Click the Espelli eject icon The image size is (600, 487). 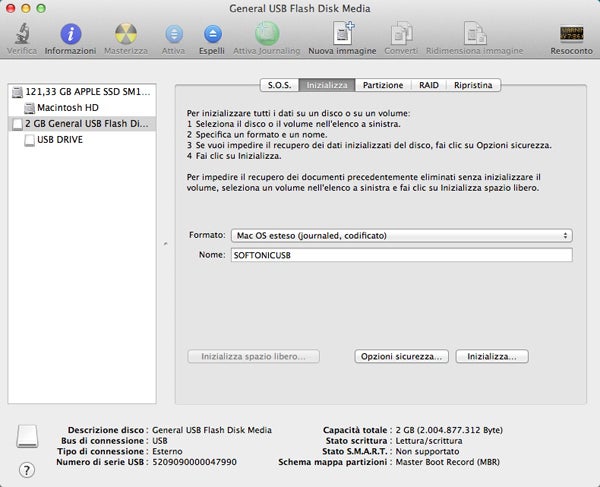coord(211,35)
